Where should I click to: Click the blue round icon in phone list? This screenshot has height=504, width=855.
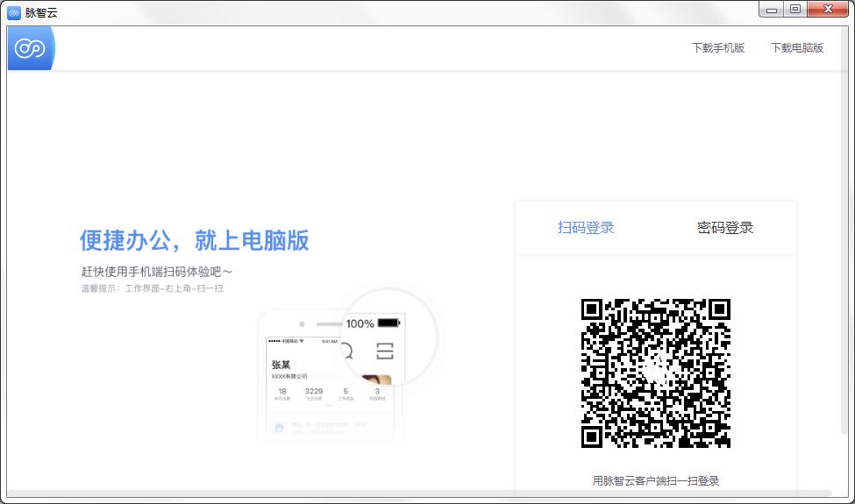[x=277, y=428]
